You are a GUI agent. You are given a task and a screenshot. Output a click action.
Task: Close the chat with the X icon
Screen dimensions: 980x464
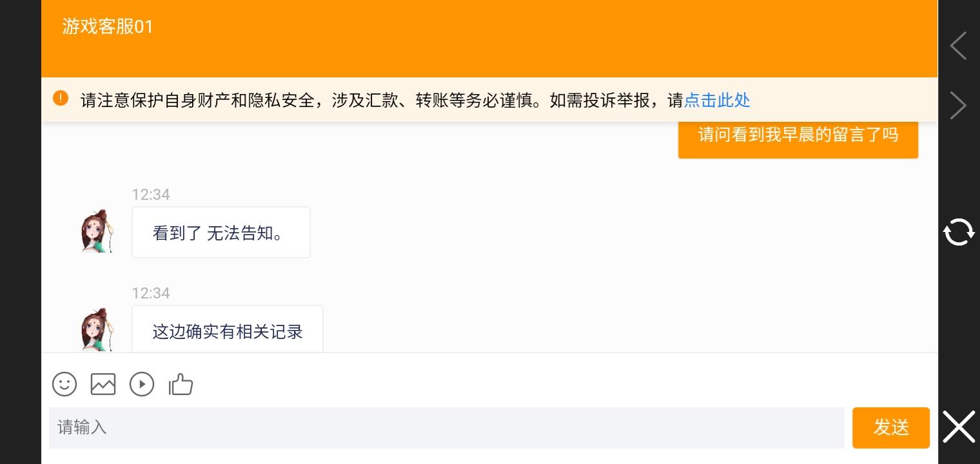(x=959, y=427)
